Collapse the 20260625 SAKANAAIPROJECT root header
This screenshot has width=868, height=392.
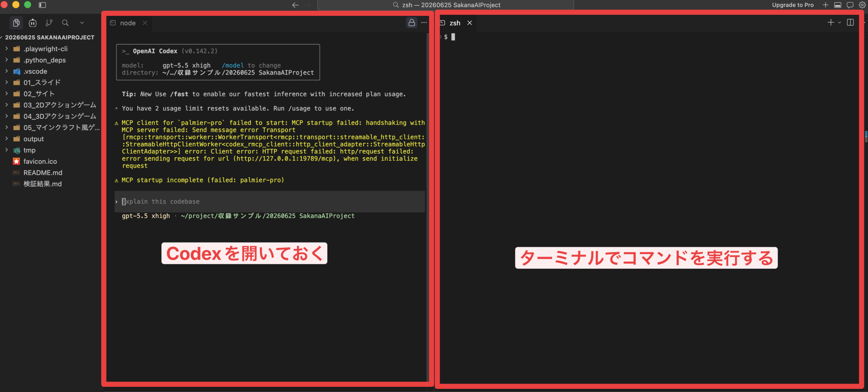[50, 37]
